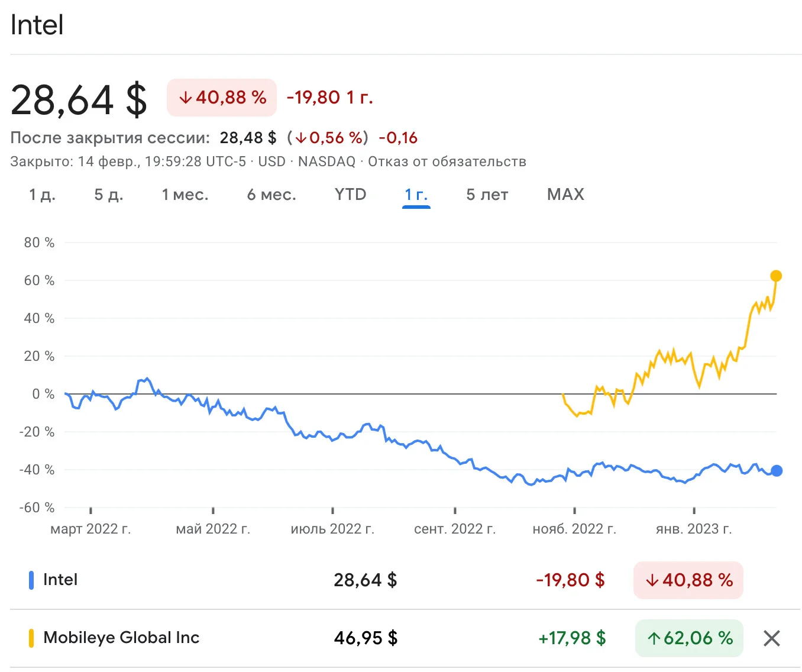Click the green ↑62,06 % Mobileye badge
Image resolution: width=802 pixels, height=672 pixels.
pyautogui.click(x=689, y=638)
